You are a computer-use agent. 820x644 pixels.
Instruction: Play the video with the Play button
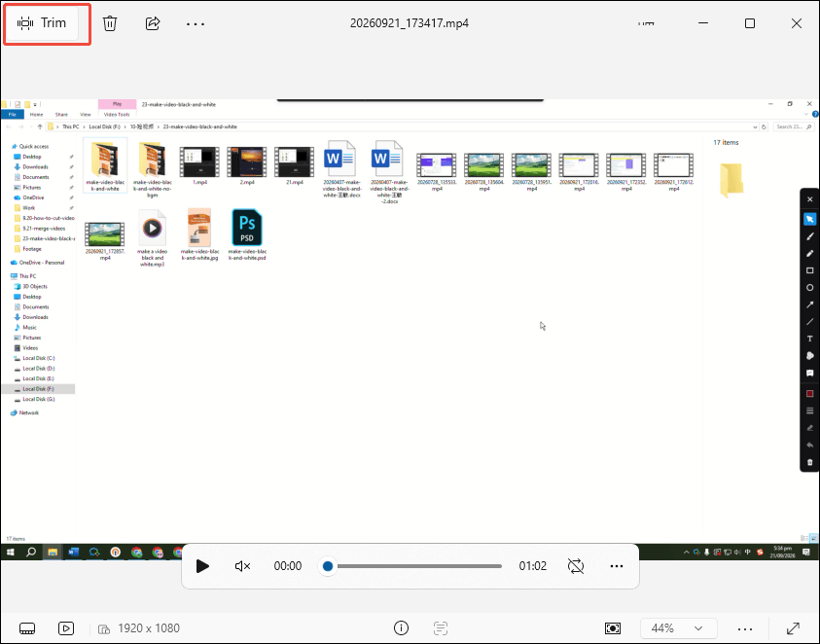coord(202,566)
